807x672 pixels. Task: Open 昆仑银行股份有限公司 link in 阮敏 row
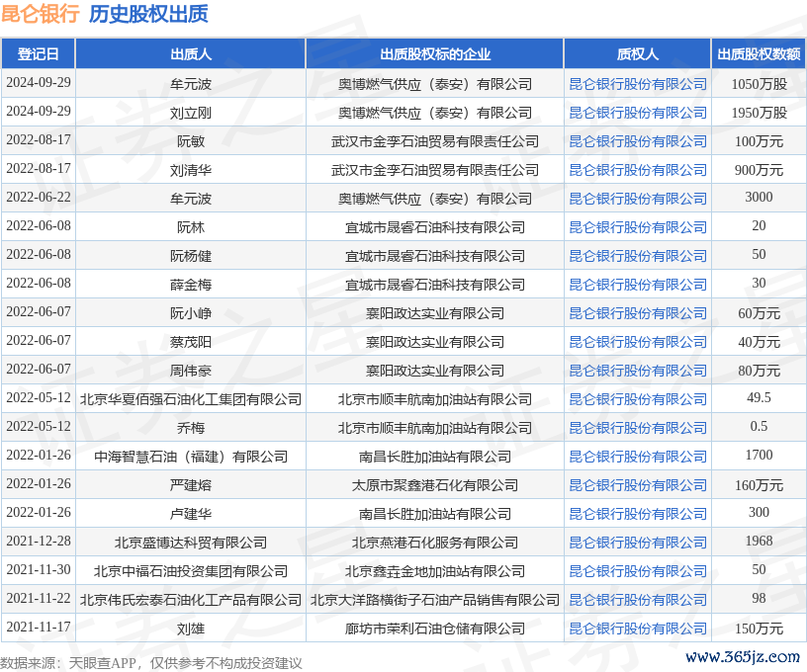point(637,141)
